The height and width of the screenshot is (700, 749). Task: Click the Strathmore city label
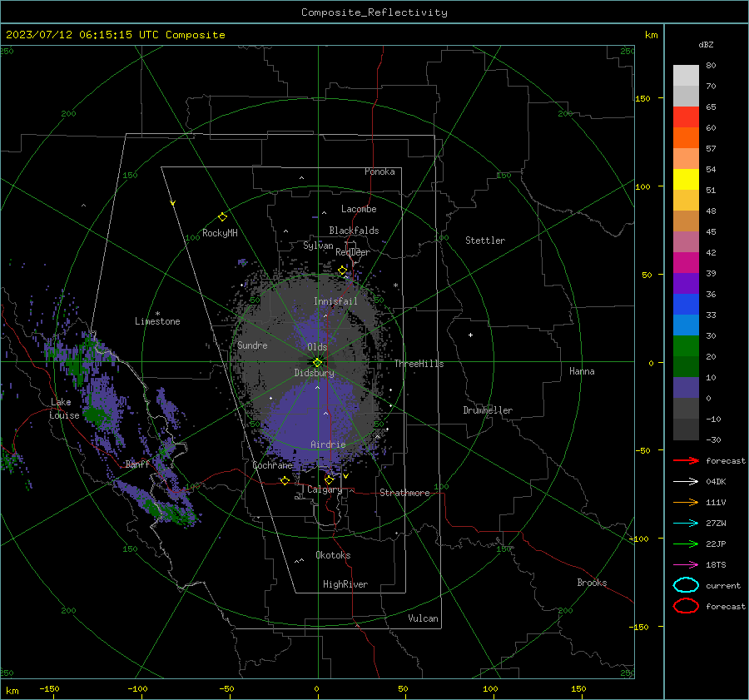tap(404, 493)
